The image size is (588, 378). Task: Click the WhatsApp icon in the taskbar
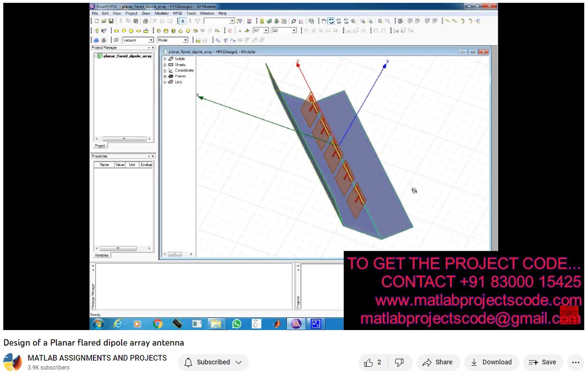point(237,323)
